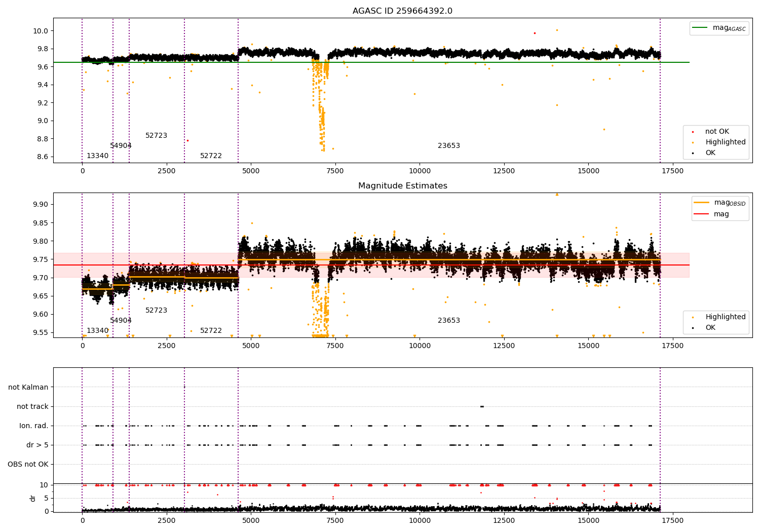Click the orange mag OBSID legend line sample
The width and height of the screenshot is (760, 532).
tap(701, 203)
